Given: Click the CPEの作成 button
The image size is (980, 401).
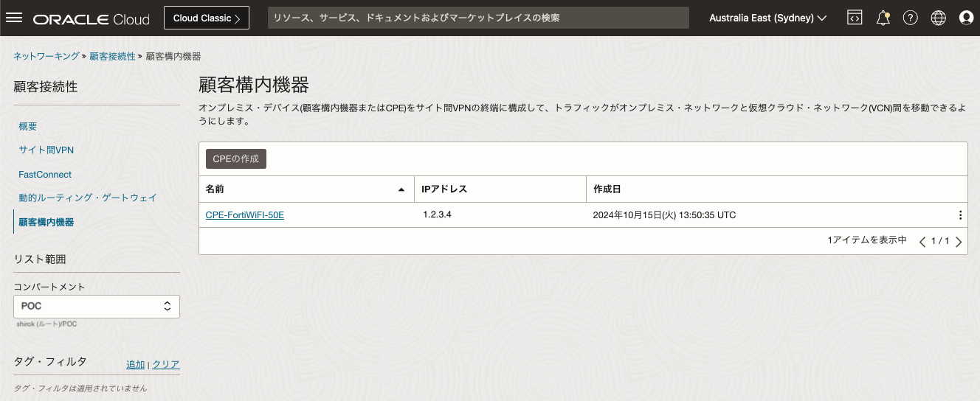Looking at the screenshot, I should (x=235, y=158).
